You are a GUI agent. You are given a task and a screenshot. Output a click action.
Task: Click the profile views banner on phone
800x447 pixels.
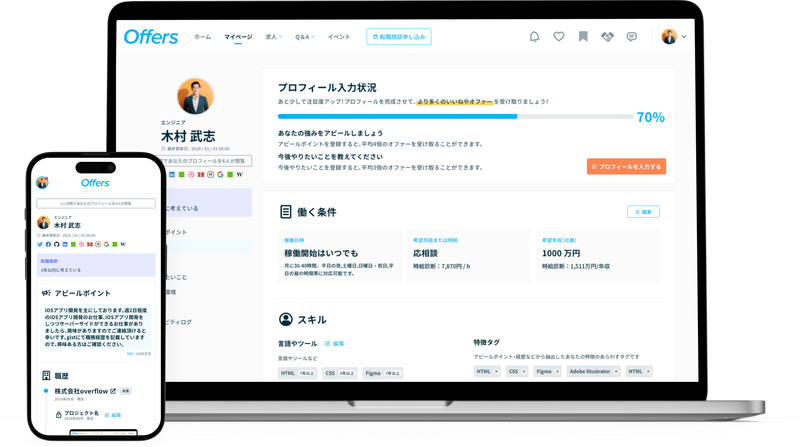pos(96,204)
